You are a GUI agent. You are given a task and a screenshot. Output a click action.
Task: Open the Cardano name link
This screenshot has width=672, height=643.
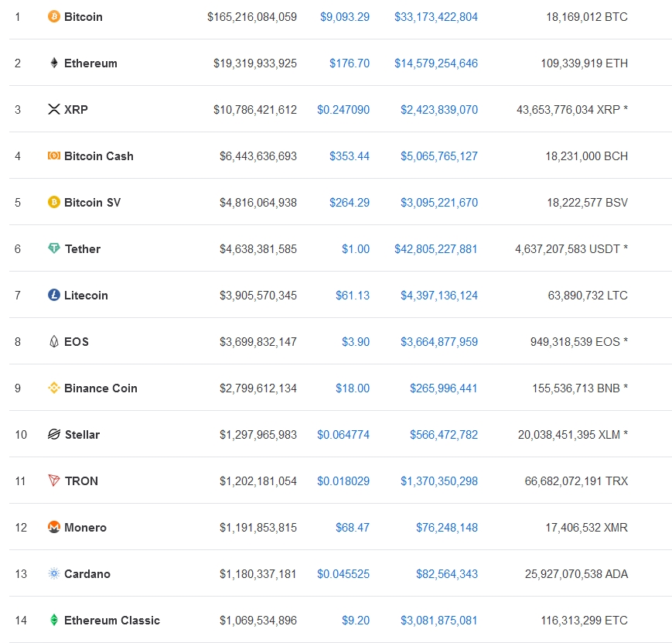click(87, 573)
